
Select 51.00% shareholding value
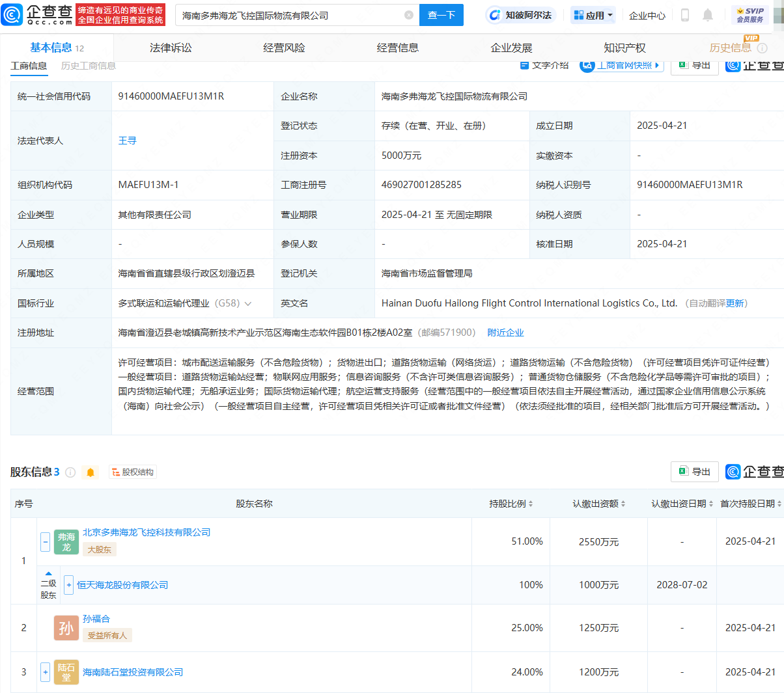(x=527, y=541)
